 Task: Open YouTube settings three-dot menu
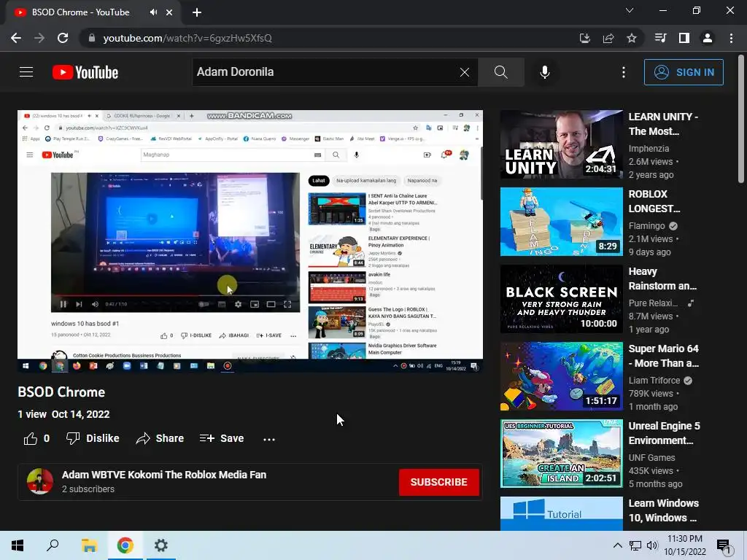[624, 72]
